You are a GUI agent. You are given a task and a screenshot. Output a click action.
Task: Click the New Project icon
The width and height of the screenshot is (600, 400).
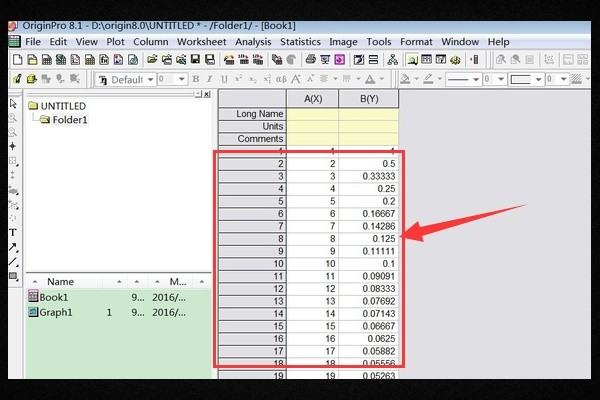(18, 60)
